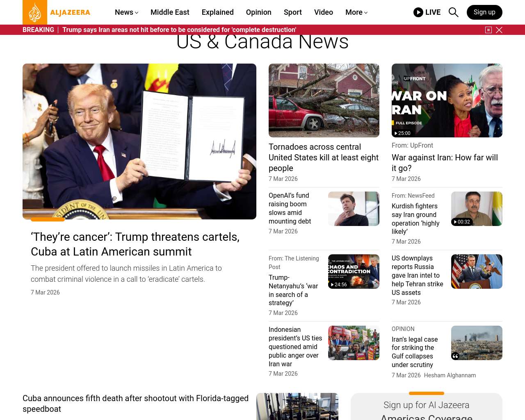The image size is (525, 420).
Task: Open the Cuba speedboat story thumbnail
Action: 297,406
